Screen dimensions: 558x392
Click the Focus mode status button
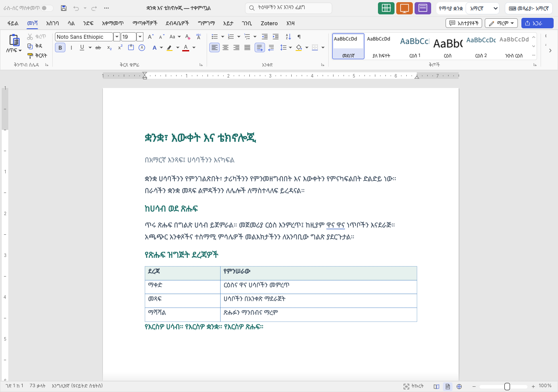coord(414,386)
